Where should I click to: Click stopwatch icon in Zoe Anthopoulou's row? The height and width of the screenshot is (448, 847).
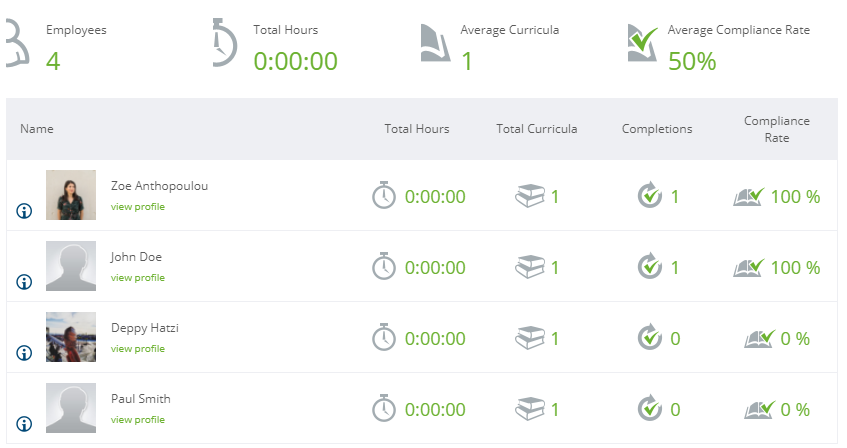click(384, 196)
